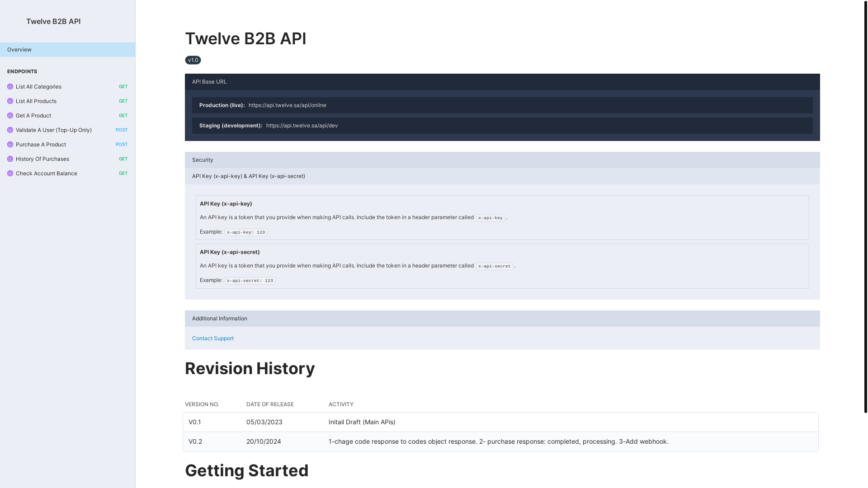Click the ACTIVITY column header

[341, 404]
